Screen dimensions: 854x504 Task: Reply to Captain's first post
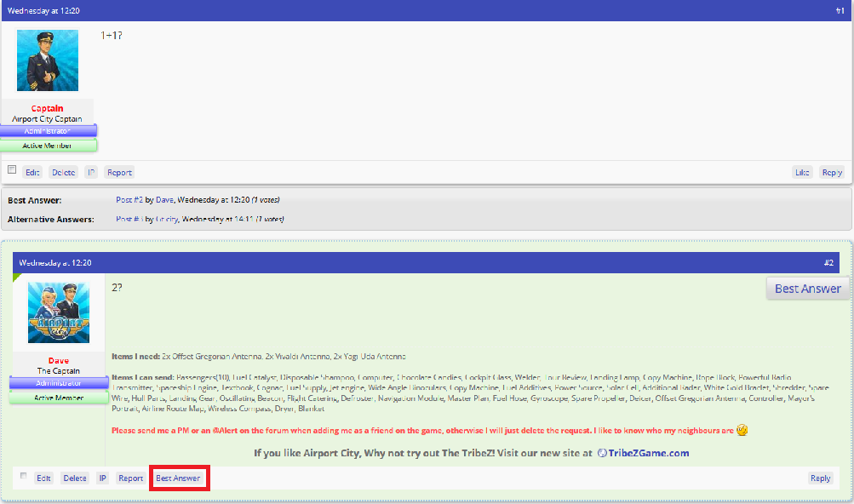click(x=831, y=172)
